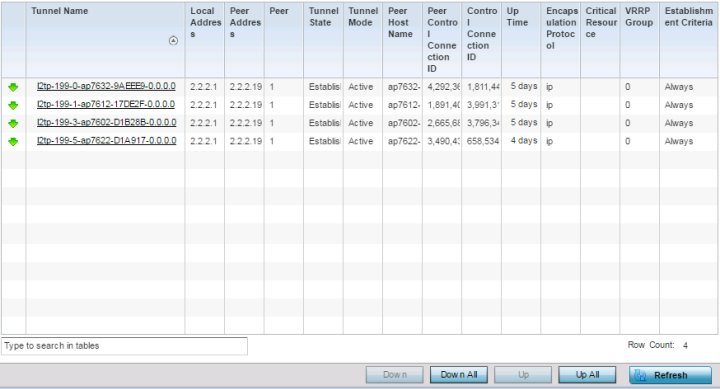Refresh the tunnel table

click(670, 375)
